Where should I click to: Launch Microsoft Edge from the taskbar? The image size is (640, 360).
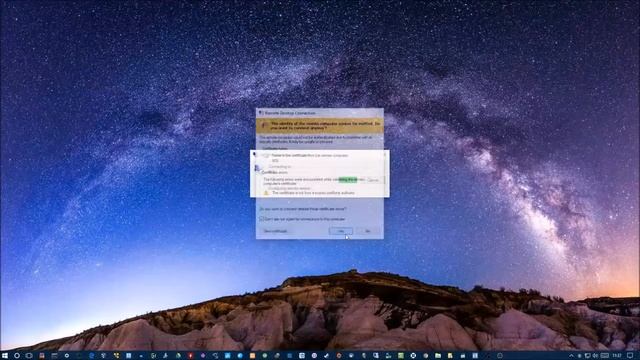coord(91,356)
